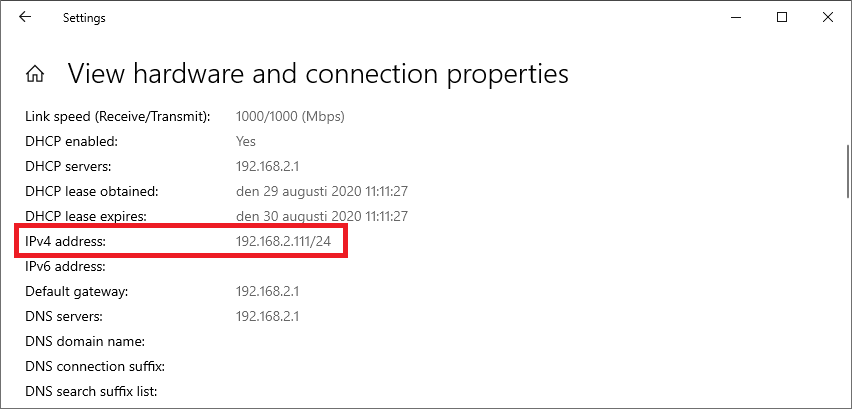Click the page heading about connection properties
852x409 pixels.
[318, 74]
